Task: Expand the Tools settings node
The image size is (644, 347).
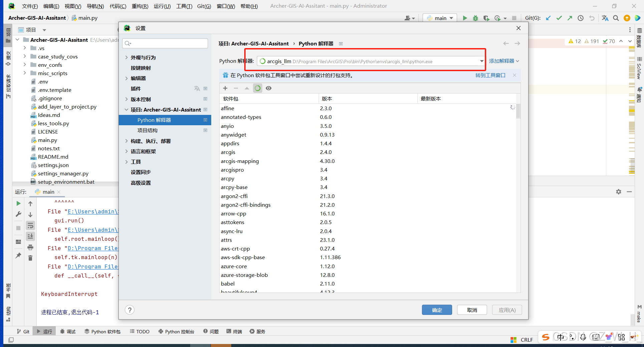Action: pyautogui.click(x=126, y=162)
